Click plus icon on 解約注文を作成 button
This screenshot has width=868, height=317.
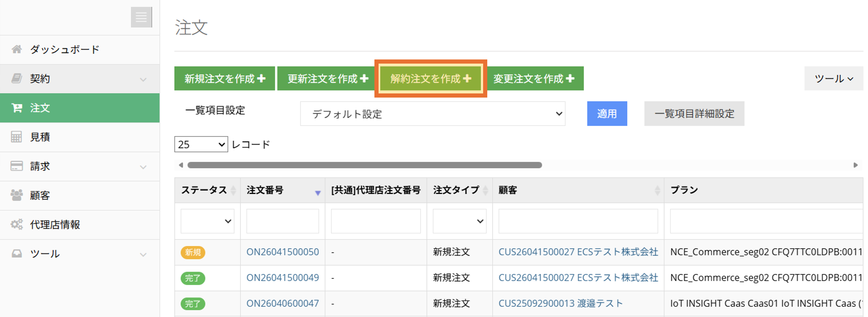click(467, 79)
